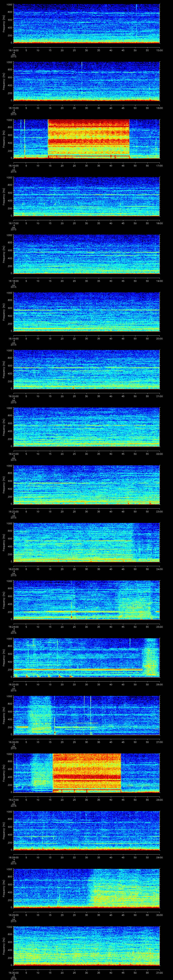The height and width of the screenshot is (980, 173).
Task: Click the '16:26:00' time axis label
Action: tap(13, 742)
